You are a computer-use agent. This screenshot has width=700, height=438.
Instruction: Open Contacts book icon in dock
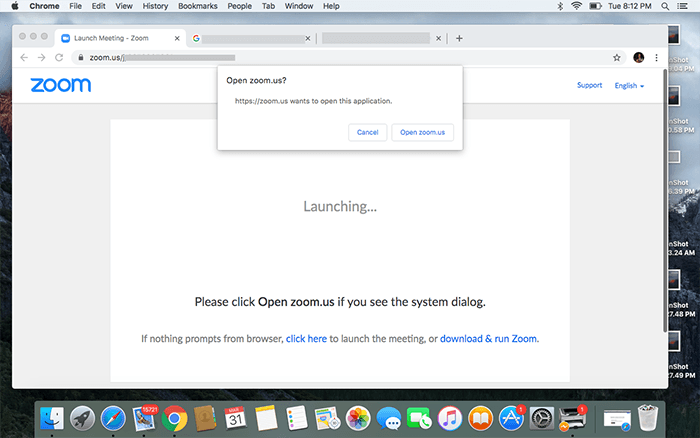205,419
